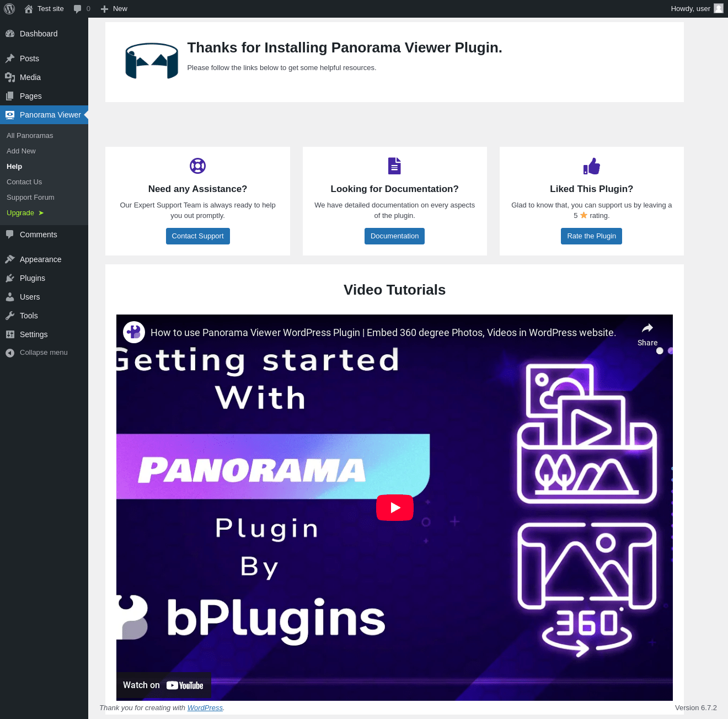The width and height of the screenshot is (728, 719).
Task: Click the Dashboard gauge icon
Action: (10, 34)
